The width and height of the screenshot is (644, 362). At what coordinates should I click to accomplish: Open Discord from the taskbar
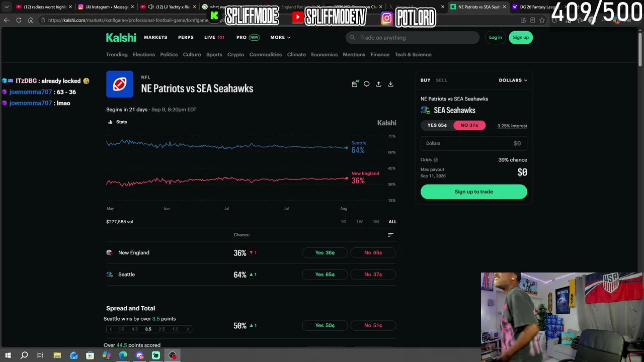[x=140, y=355]
